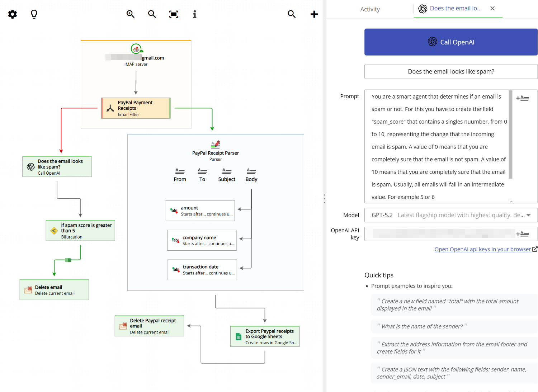538x392 pixels.
Task: Switch to the Activity tab
Action: [370, 9]
